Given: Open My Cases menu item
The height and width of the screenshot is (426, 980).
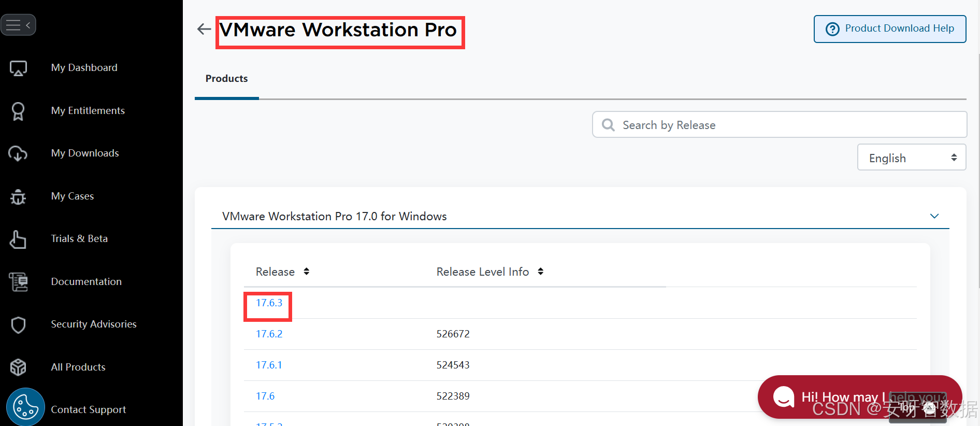Looking at the screenshot, I should (x=73, y=196).
